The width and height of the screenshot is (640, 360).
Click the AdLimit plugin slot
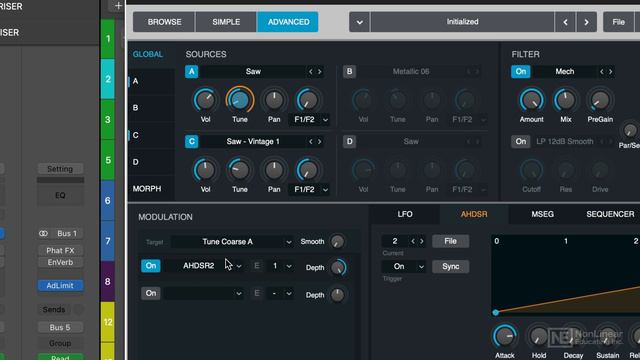pos(60,286)
